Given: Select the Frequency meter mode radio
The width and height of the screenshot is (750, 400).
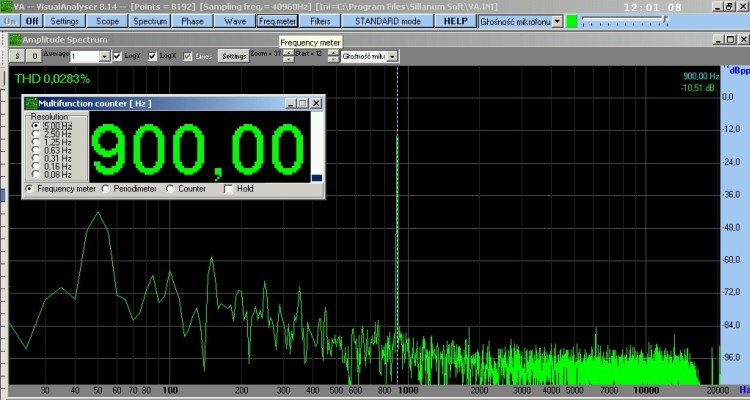Looking at the screenshot, I should pos(29,189).
